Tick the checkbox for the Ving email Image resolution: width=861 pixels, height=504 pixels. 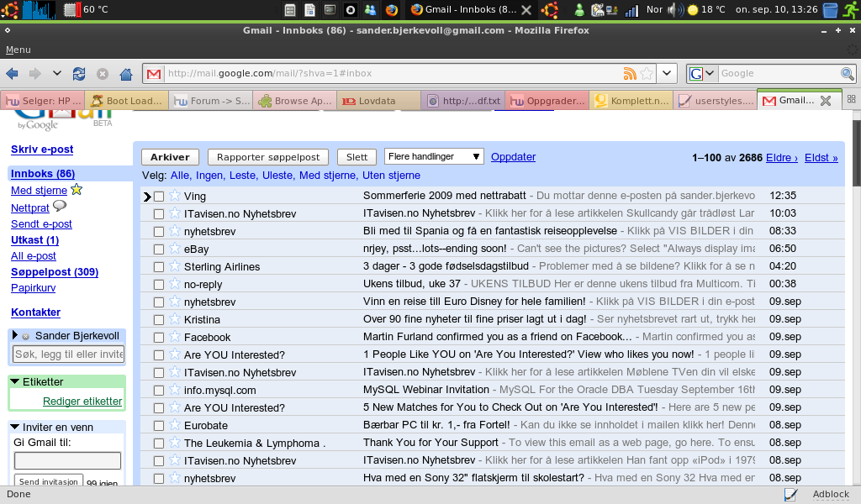click(159, 197)
